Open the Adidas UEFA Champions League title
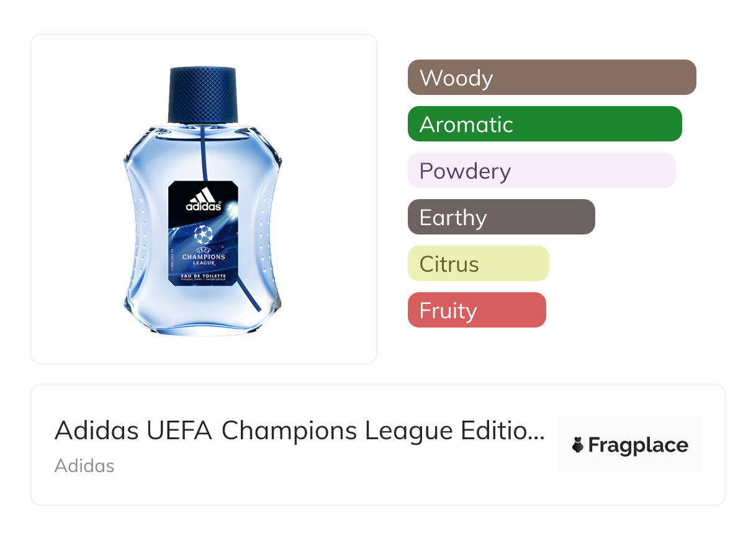 tap(292, 431)
